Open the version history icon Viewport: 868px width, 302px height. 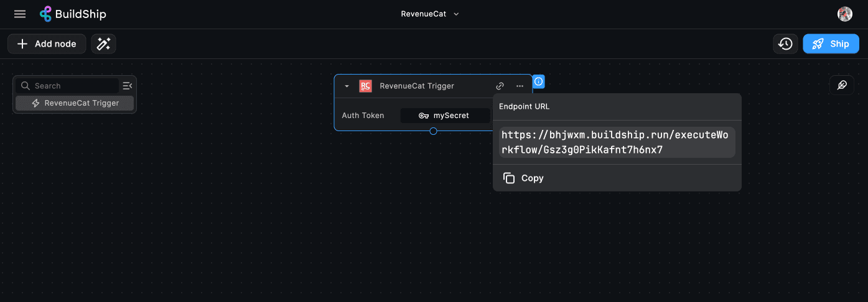tap(785, 44)
